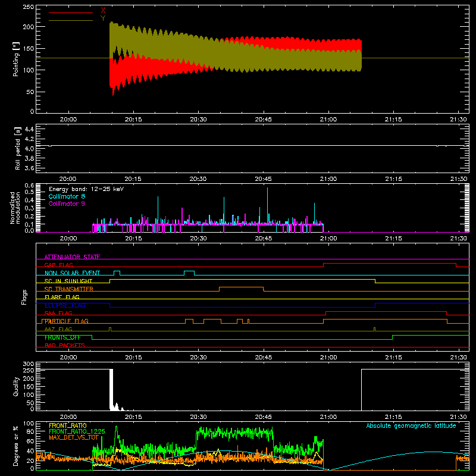This screenshot has width=476, height=476.
Task: Select the GAP_FLAG label
Action: 58,265
